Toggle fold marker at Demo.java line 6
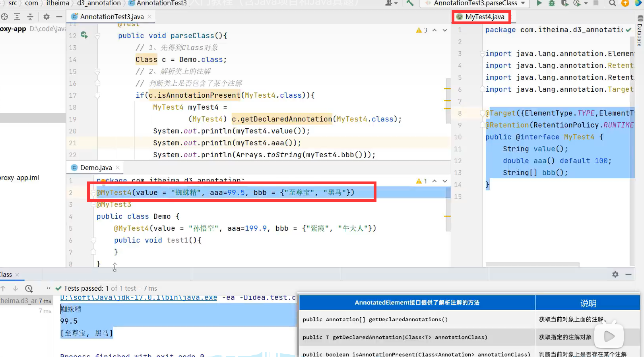644x357 pixels. [x=93, y=240]
